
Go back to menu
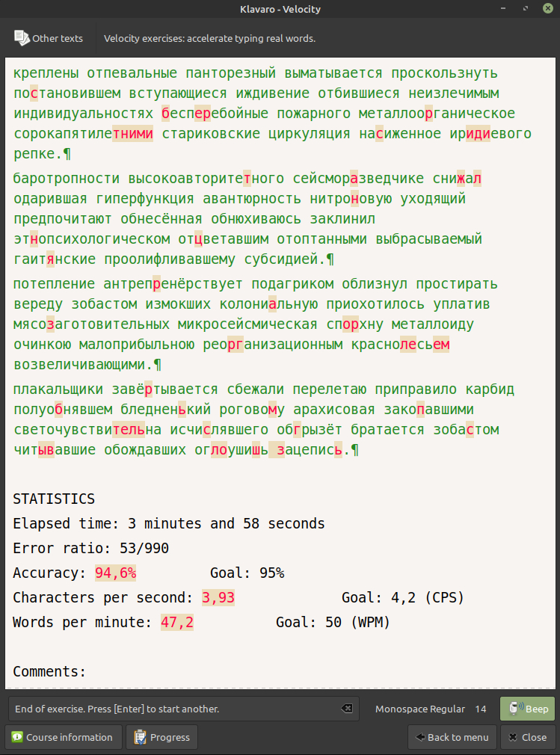(452, 737)
